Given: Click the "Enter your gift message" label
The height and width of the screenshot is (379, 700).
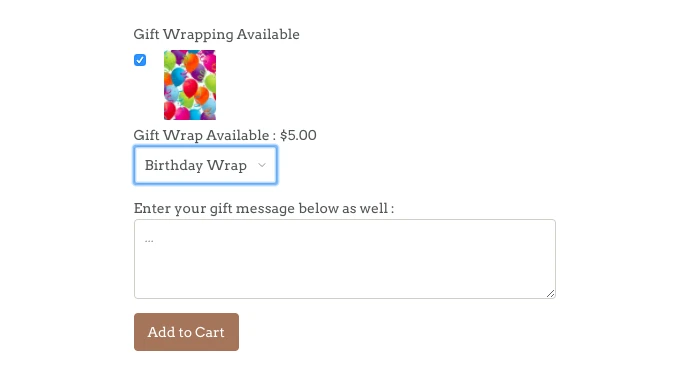Looking at the screenshot, I should pyautogui.click(x=264, y=208).
